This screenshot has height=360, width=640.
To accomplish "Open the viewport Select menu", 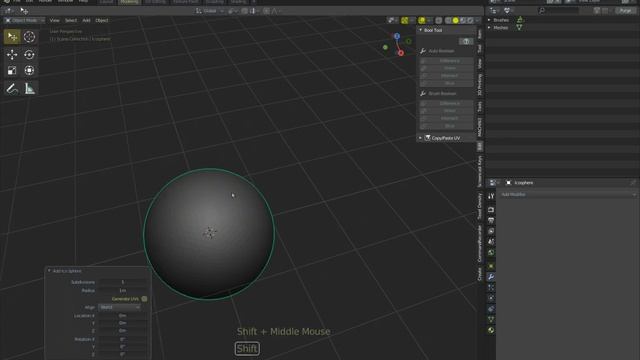I will [71, 20].
